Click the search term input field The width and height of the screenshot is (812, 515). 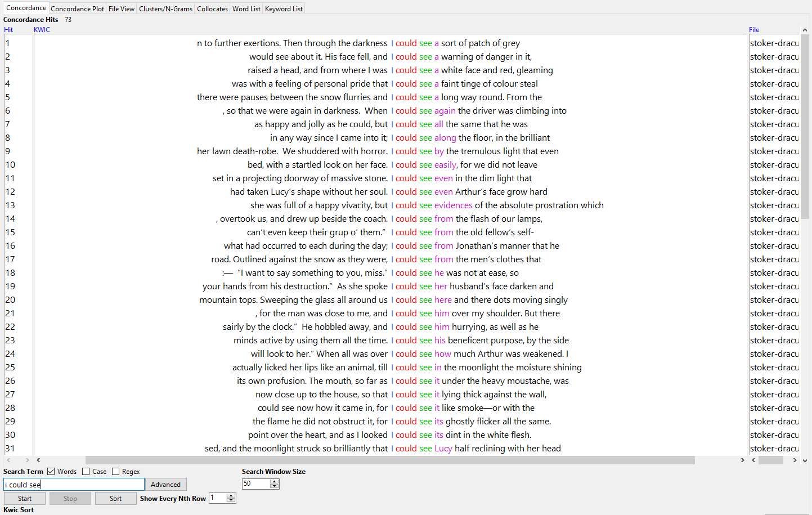tap(73, 485)
